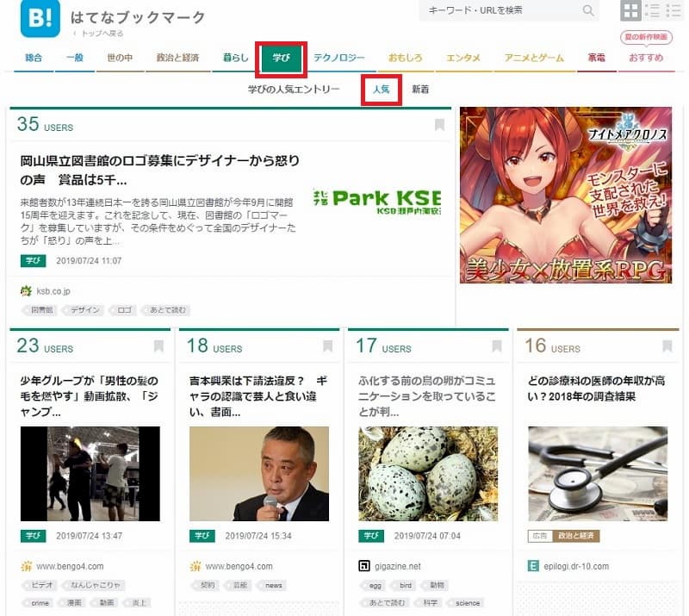Open the 16 USERS bookmark count
This screenshot has width=689, height=616.
pyautogui.click(x=552, y=346)
